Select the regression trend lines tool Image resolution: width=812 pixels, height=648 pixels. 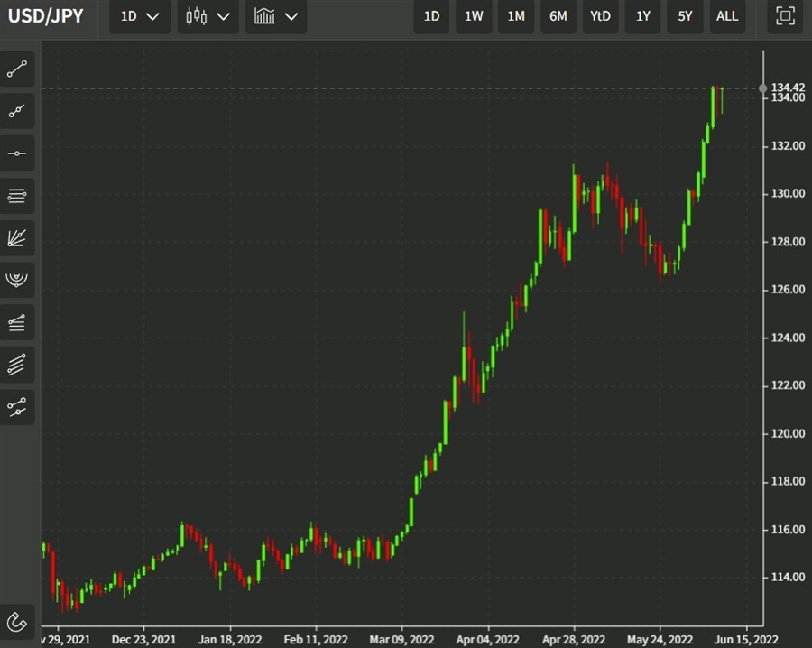(x=17, y=407)
